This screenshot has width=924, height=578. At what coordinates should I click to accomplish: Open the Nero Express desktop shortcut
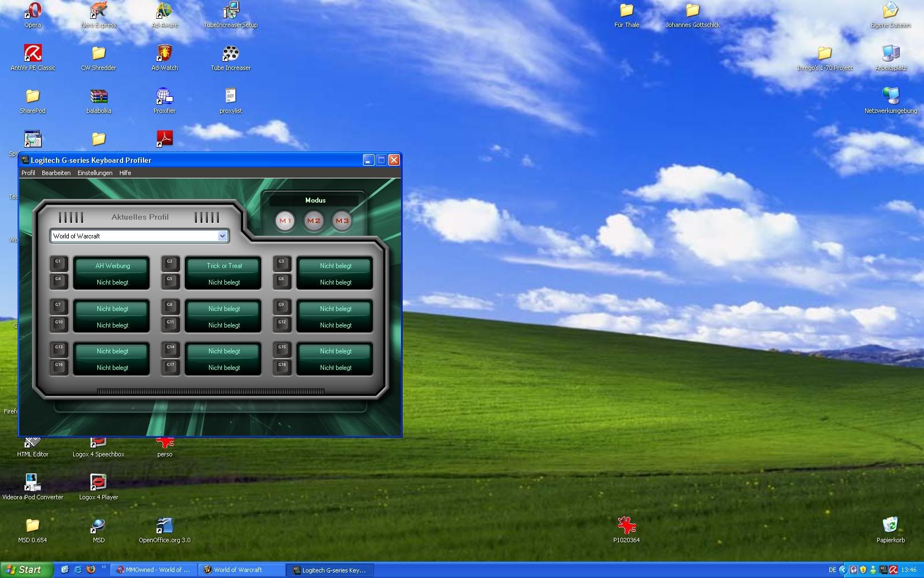pyautogui.click(x=98, y=15)
